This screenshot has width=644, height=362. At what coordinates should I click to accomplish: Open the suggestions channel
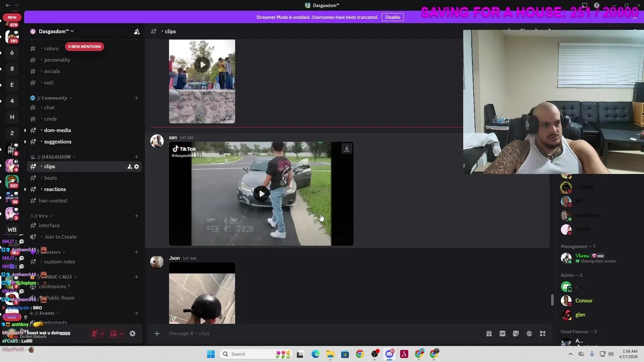[x=84, y=142]
